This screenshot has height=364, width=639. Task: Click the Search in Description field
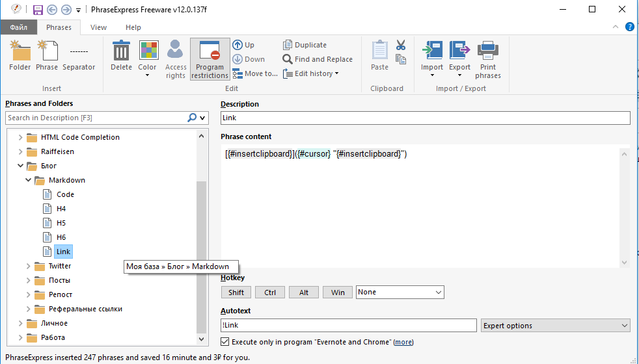point(96,118)
